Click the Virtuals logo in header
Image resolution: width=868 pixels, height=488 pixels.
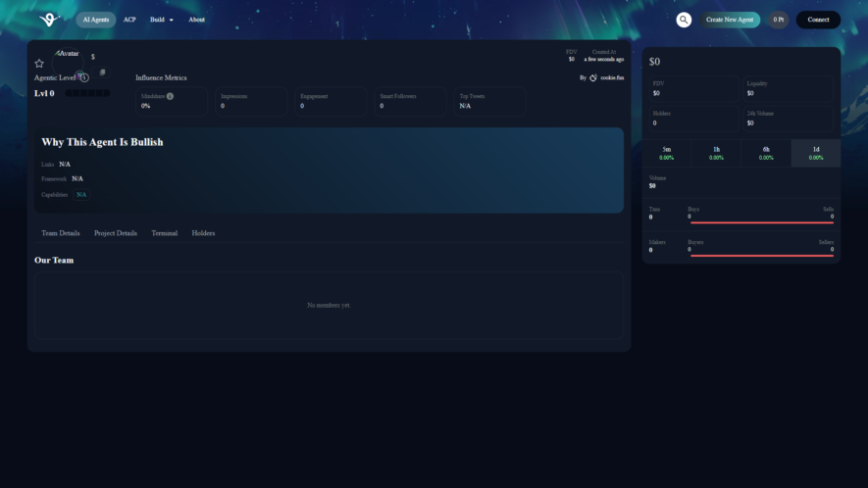coord(49,20)
